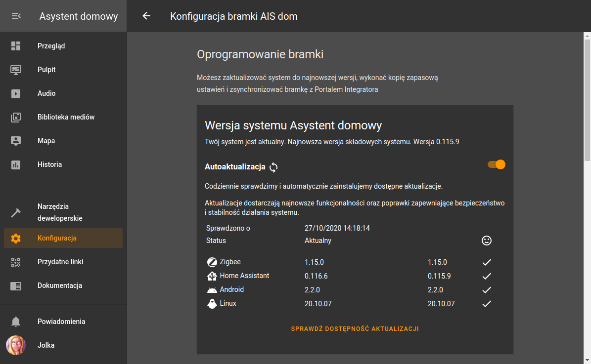Click the back arrow in the header
This screenshot has height=364, width=591.
146,16
